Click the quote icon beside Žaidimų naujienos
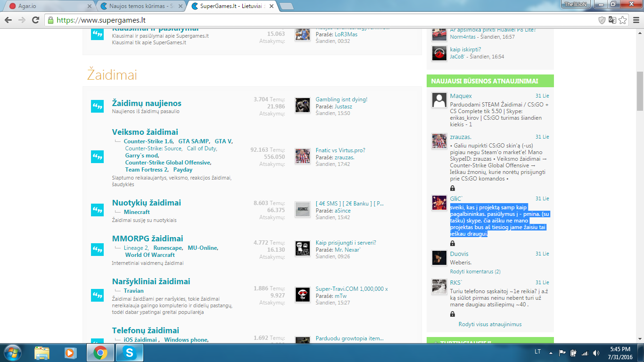The image size is (644, 362). tap(97, 106)
